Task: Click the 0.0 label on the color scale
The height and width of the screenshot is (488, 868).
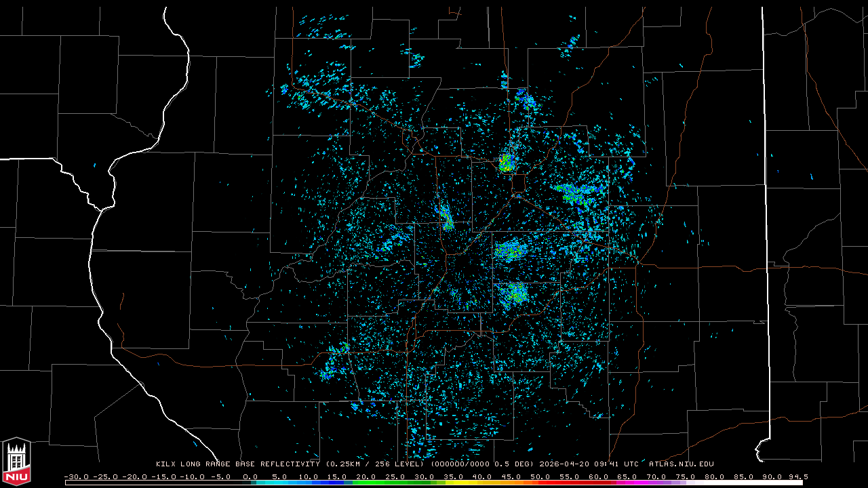Action: [x=250, y=476]
